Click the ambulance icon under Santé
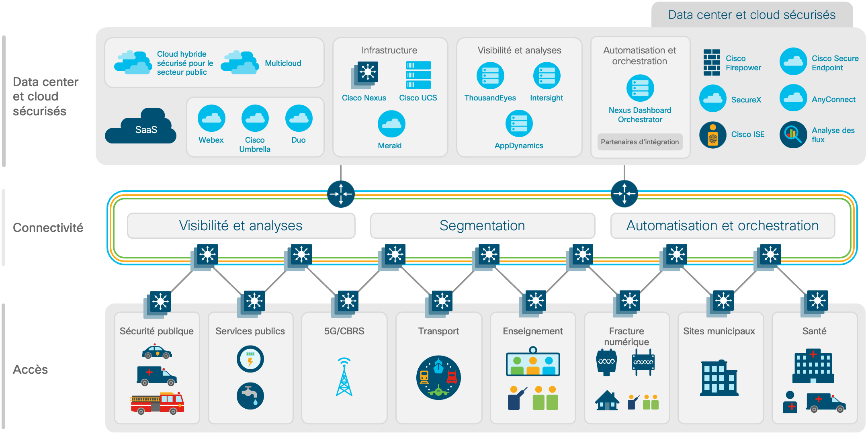The image size is (868, 434). [826, 403]
